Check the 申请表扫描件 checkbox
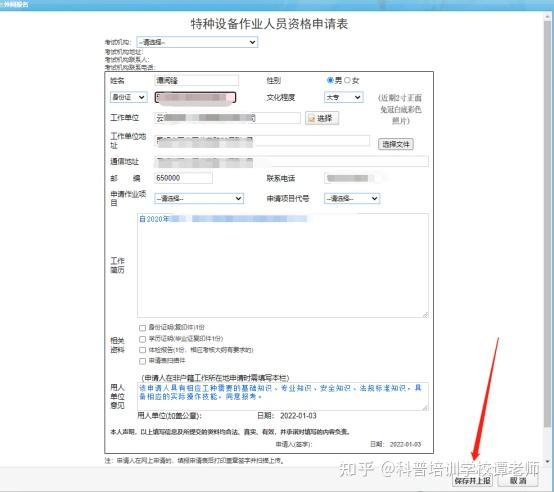This screenshot has height=492, width=554. point(142,361)
